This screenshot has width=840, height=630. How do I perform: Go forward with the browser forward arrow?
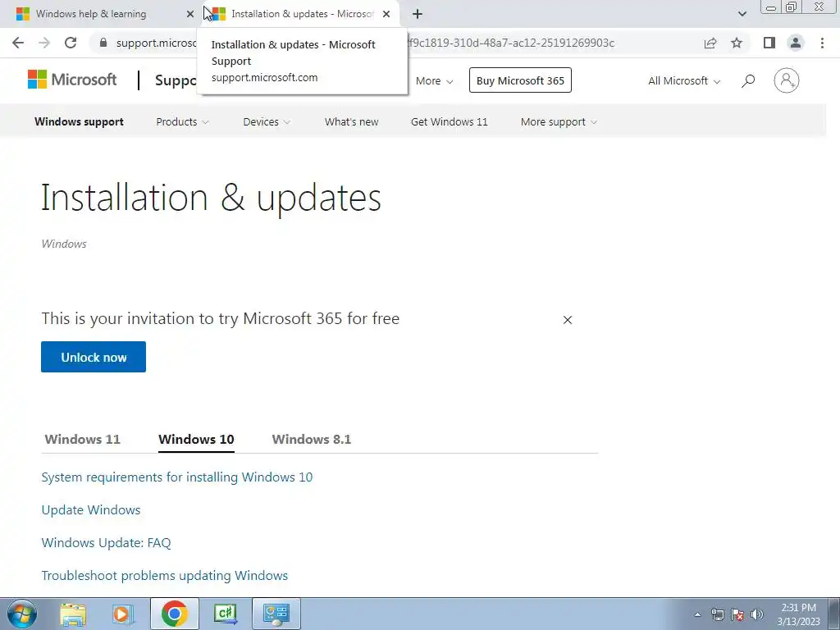[x=44, y=43]
